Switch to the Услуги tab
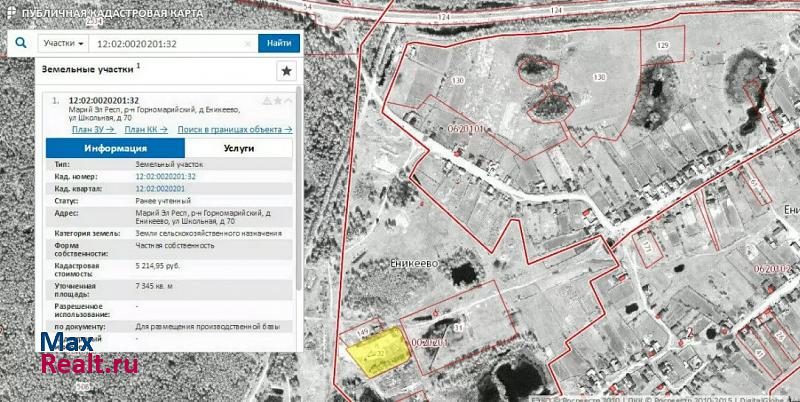800x402 pixels. click(x=239, y=147)
